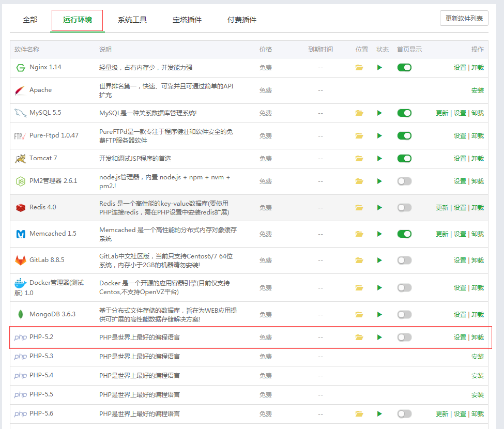Open the 系统工具 tab
504x429 pixels.
pos(132,20)
